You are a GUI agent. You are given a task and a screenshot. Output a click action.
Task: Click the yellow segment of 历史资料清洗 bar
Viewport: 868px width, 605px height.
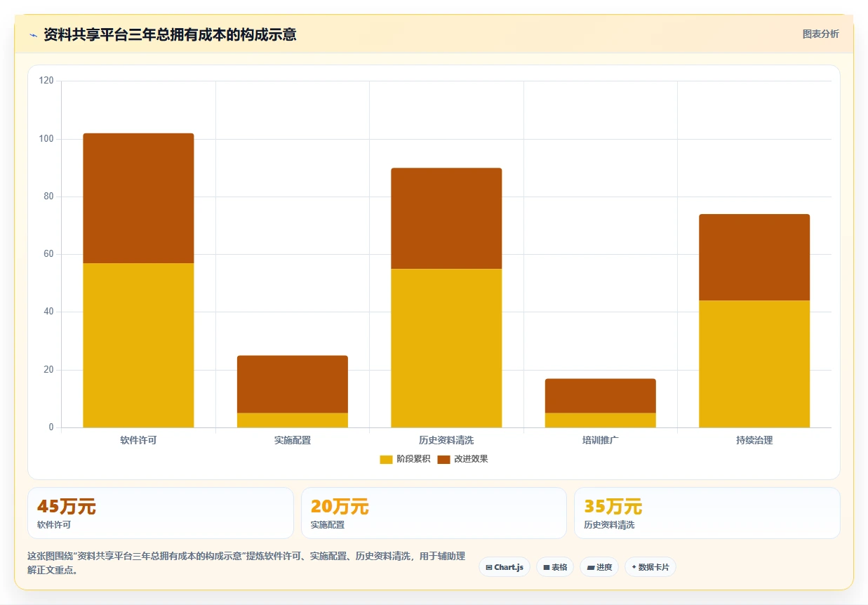tap(446, 348)
